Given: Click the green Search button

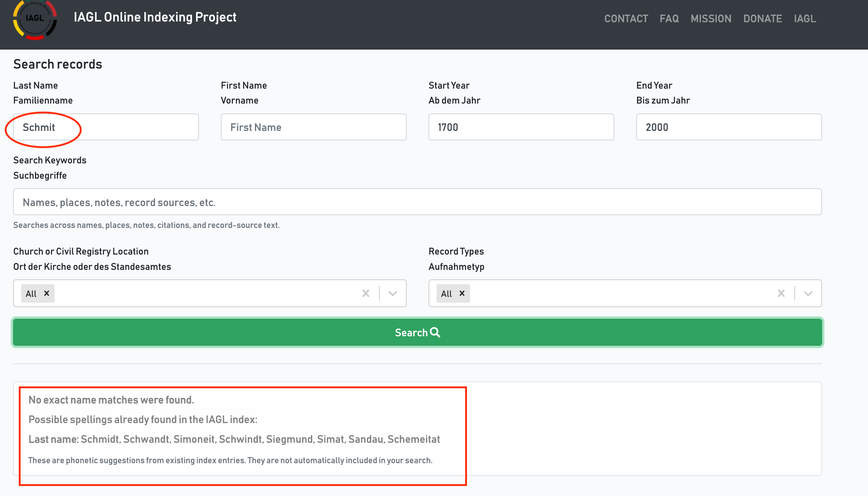Looking at the screenshot, I should 418,332.
